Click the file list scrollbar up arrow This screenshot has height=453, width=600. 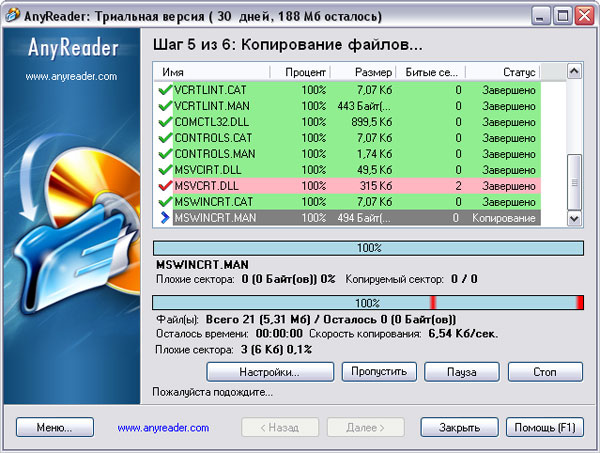tap(574, 73)
